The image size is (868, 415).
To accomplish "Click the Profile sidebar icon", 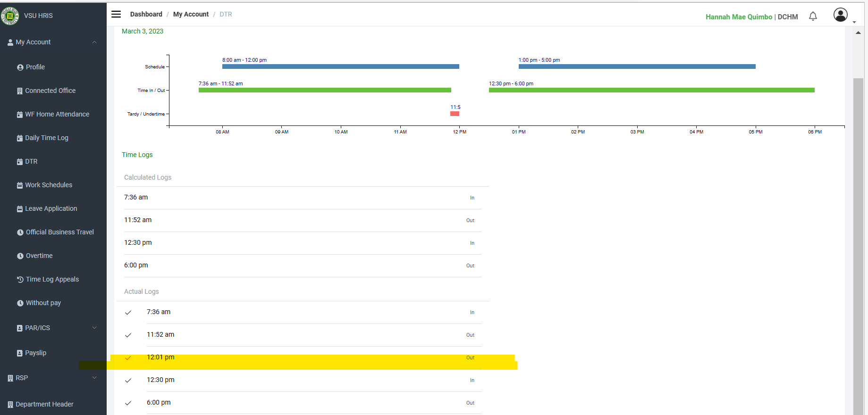I will pos(20,67).
